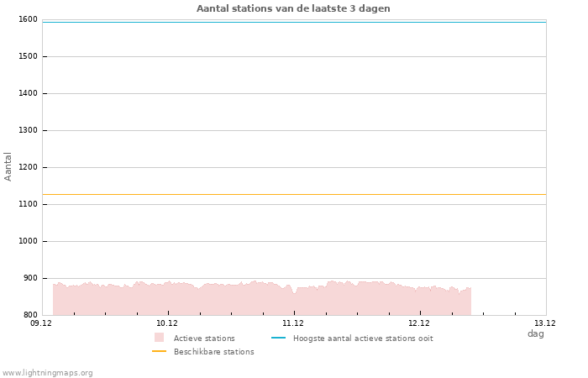The height and width of the screenshot is (378, 588).
Task: Click the dag x-axis label
Action: (x=535, y=333)
